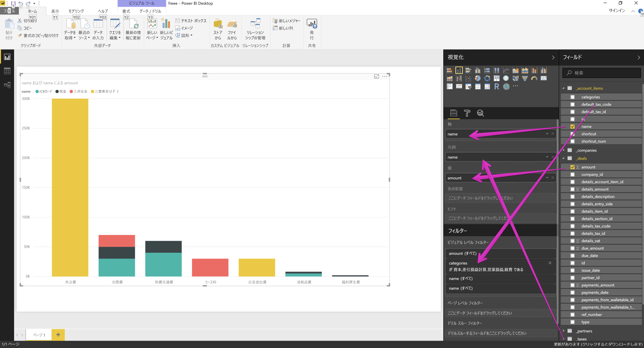Uncheck the amount field in _deals
Screen dimensions: 644x348
[x=573, y=167]
